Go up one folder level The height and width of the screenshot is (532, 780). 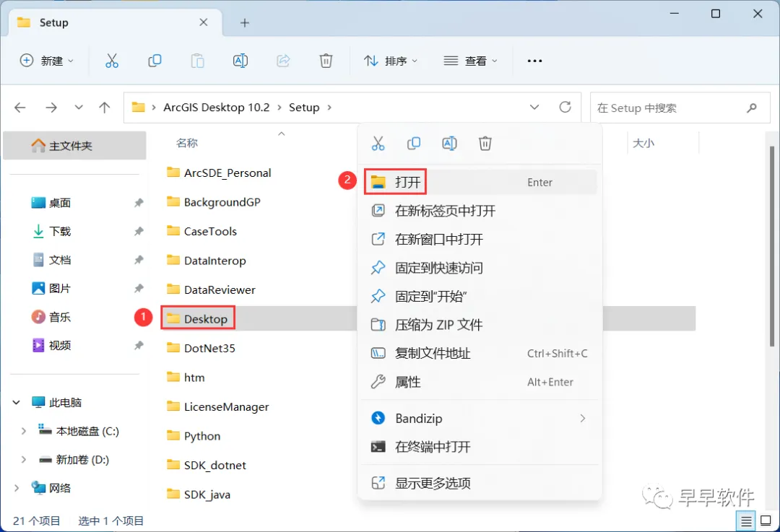(x=105, y=108)
